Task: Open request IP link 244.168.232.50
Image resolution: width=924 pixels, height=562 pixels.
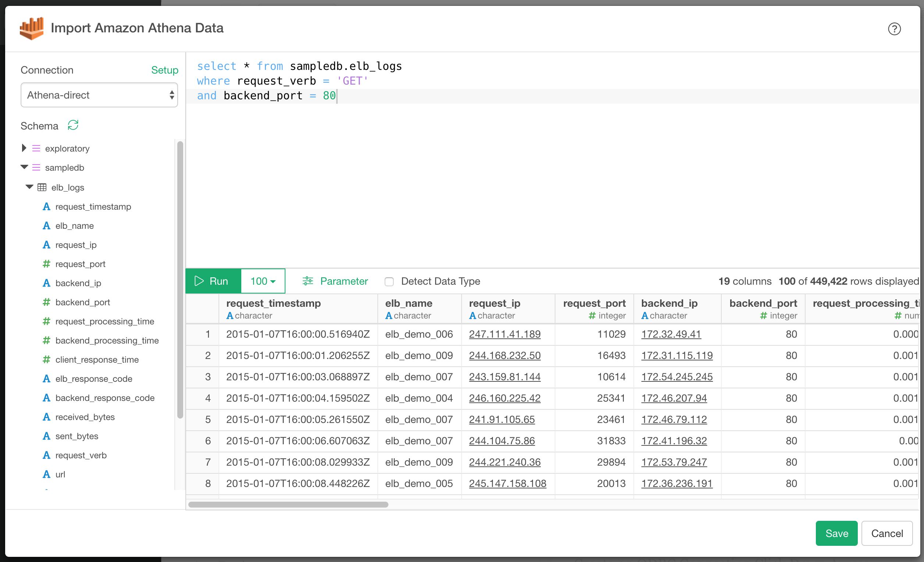Action: coord(505,355)
